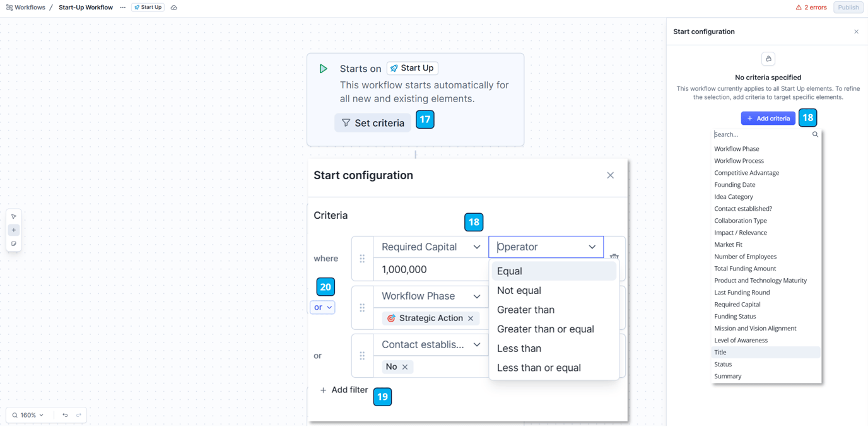Screen dimensions: 868x427
Task: Click the undo arrow in the bottom toolbar
Action: [x=64, y=415]
